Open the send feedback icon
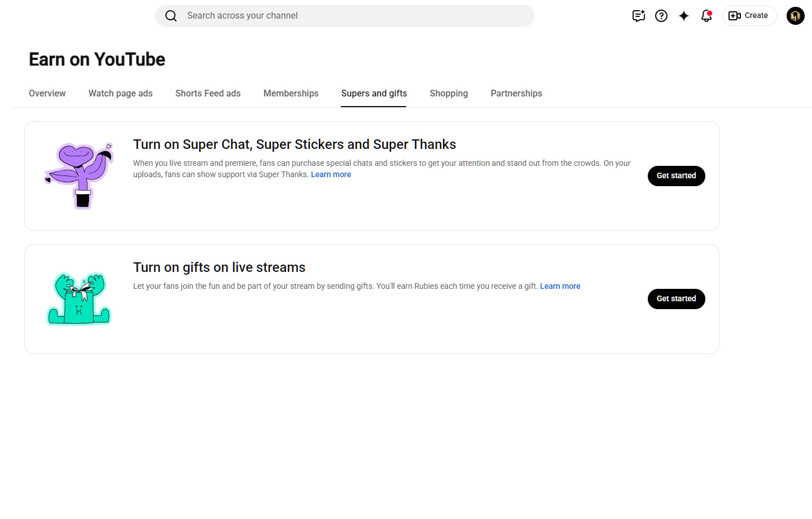The height and width of the screenshot is (519, 812). coord(639,16)
